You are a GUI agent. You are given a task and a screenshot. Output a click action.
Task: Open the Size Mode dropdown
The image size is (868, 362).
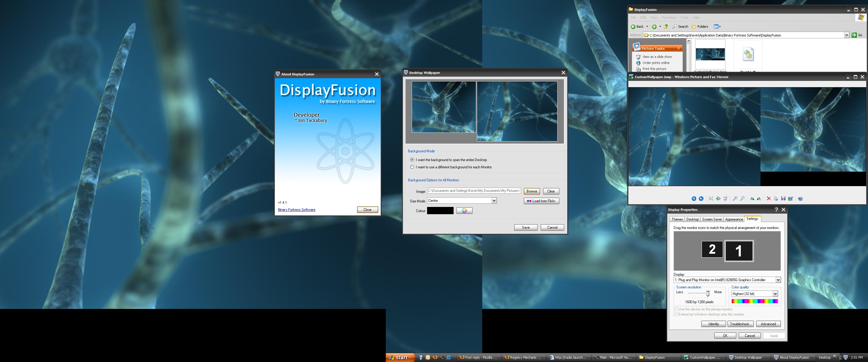pos(494,201)
